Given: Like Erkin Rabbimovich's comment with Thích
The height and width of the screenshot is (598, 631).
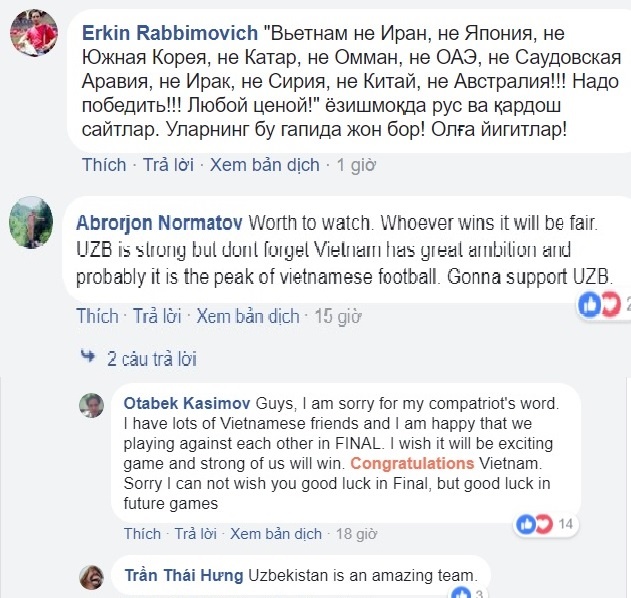Looking at the screenshot, I should pos(103,165).
